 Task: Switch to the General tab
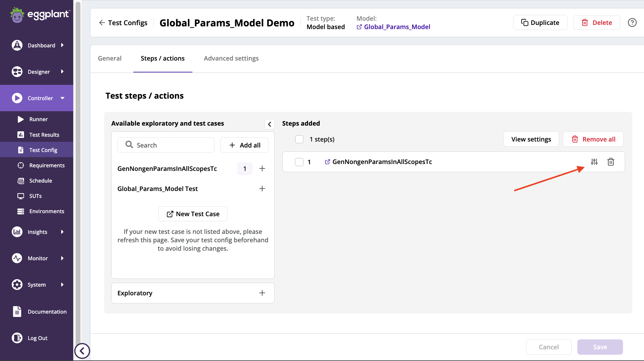click(110, 58)
